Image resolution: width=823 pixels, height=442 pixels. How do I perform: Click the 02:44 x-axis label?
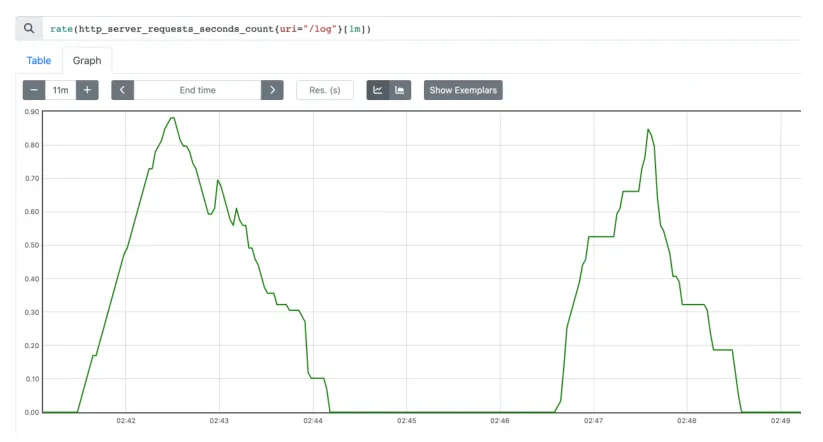click(x=313, y=420)
